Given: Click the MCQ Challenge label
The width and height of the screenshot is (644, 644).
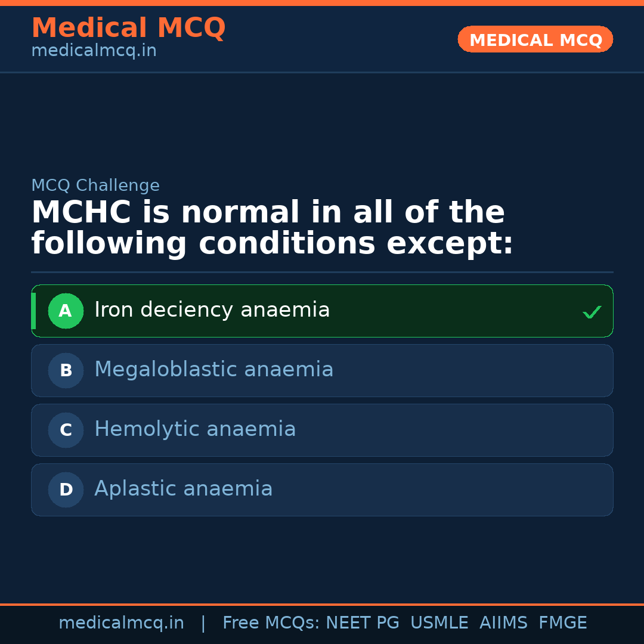Looking at the screenshot, I should (95, 185).
